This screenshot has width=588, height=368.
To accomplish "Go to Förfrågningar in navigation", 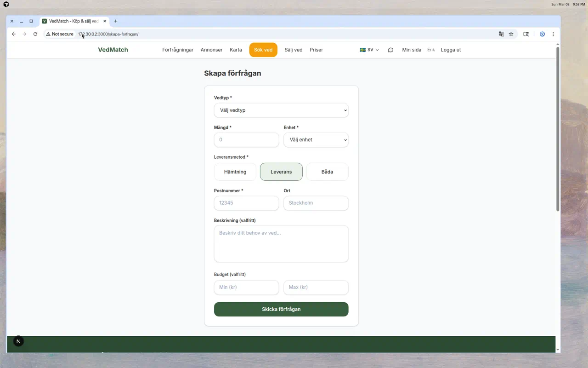I will point(178,50).
